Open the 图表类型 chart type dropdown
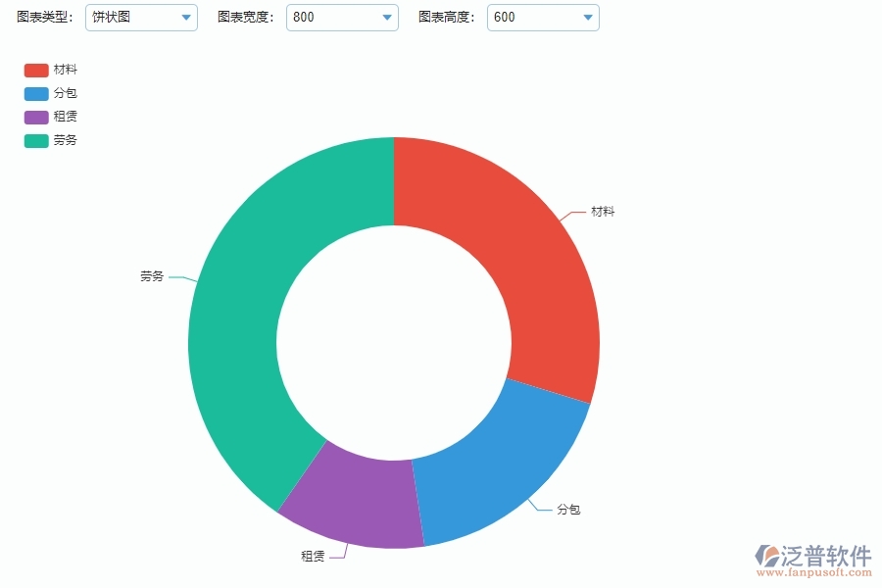 pyautogui.click(x=140, y=17)
